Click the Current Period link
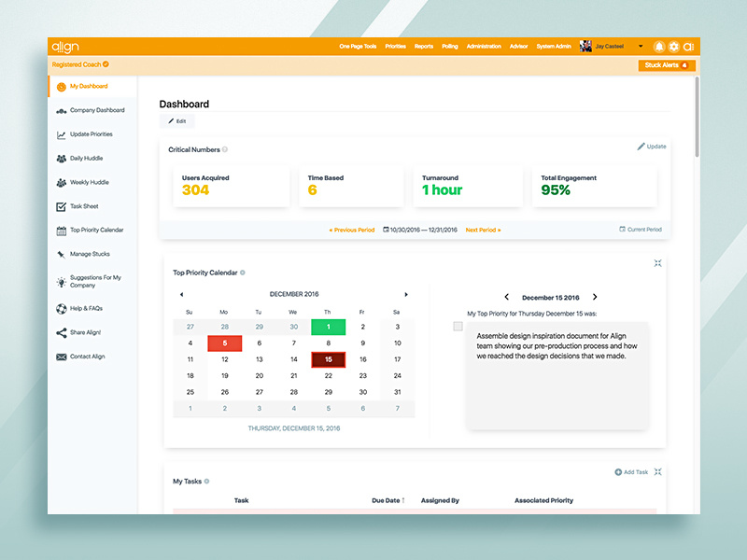The height and width of the screenshot is (560, 747). 641,230
